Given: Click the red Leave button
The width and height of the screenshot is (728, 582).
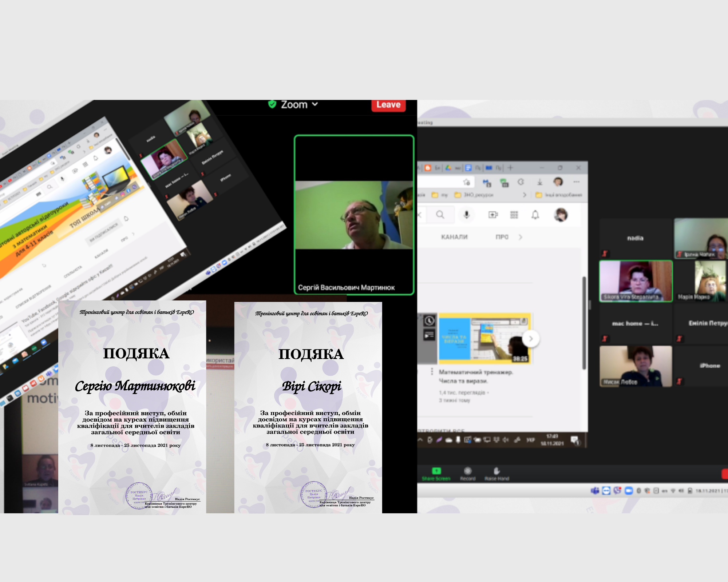Looking at the screenshot, I should [388, 105].
